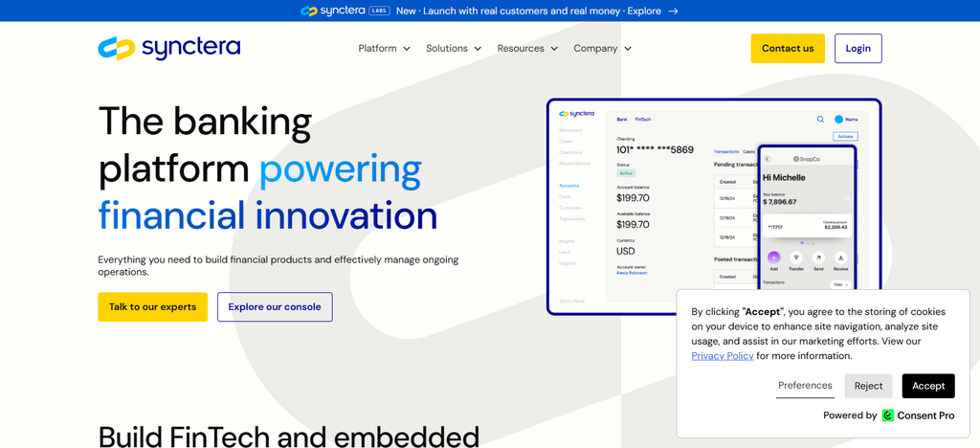Click the USD currency value

point(626,251)
